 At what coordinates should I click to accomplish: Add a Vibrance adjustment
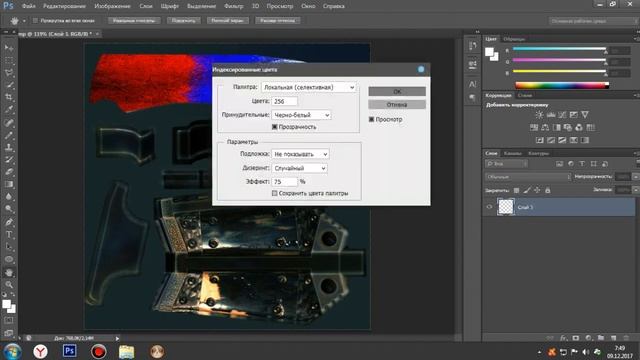(585, 115)
